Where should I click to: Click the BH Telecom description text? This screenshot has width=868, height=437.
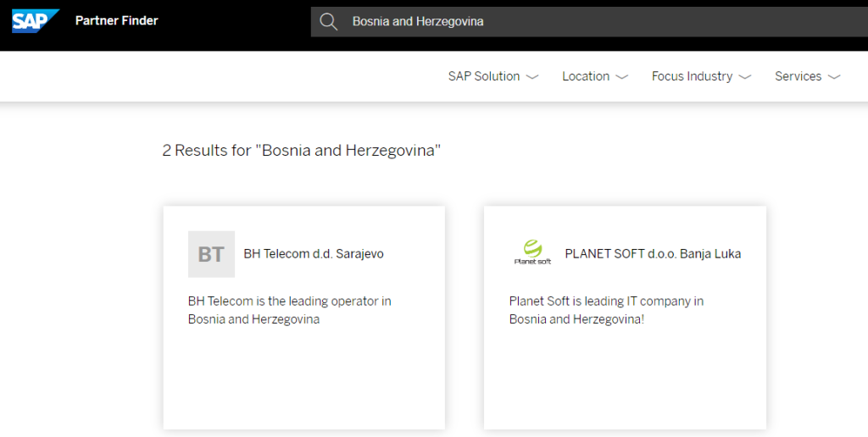pyautogui.click(x=290, y=310)
